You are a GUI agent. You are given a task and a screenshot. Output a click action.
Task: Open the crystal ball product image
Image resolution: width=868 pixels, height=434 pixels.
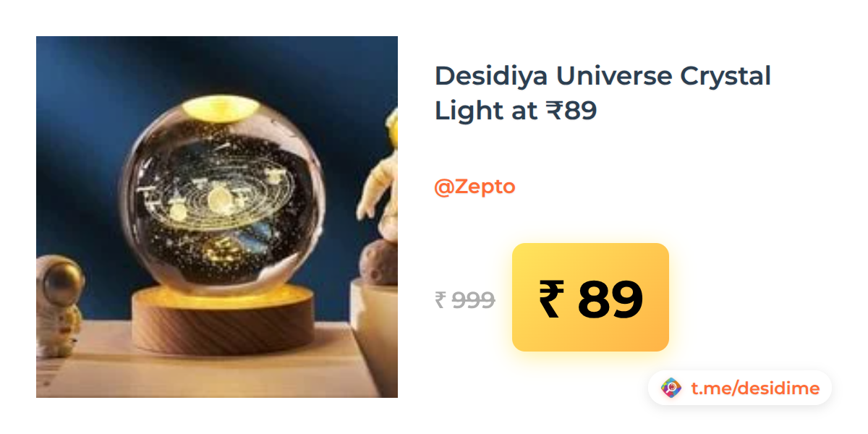[217, 217]
